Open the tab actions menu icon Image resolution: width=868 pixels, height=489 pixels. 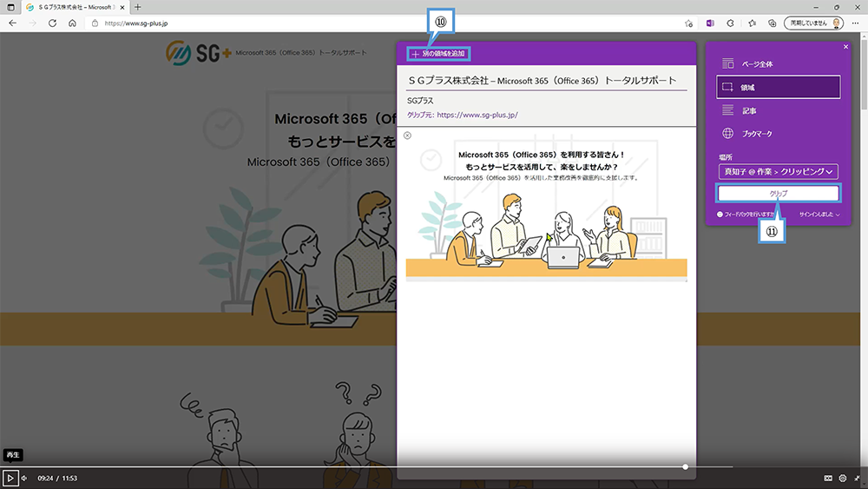click(x=10, y=7)
